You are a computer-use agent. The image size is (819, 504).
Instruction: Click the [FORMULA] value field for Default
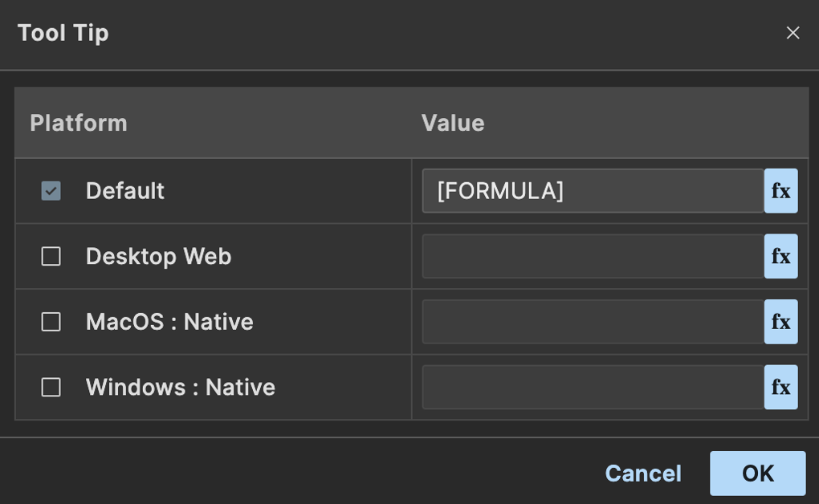593,191
